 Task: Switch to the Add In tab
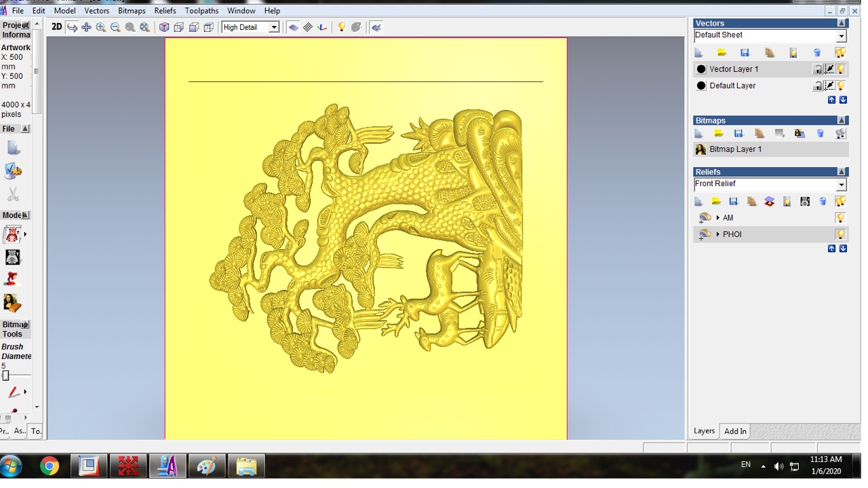pyautogui.click(x=735, y=431)
